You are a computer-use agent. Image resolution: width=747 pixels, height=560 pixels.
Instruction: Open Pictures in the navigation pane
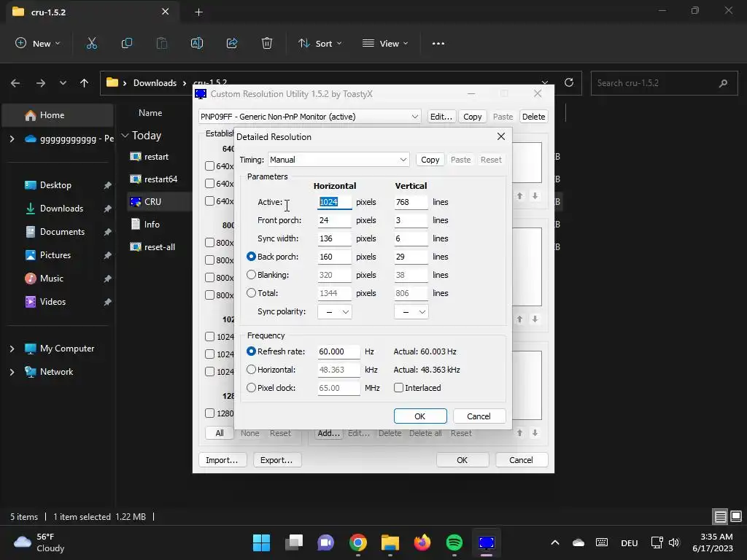55,255
